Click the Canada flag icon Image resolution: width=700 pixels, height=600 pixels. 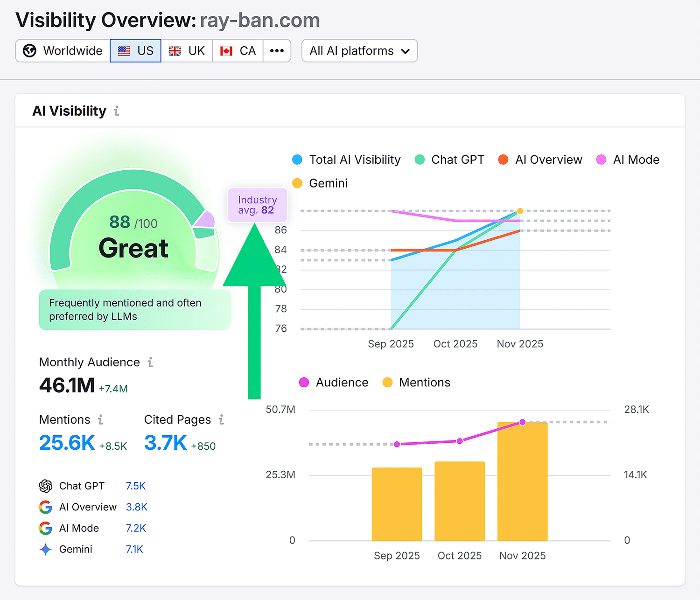[226, 51]
